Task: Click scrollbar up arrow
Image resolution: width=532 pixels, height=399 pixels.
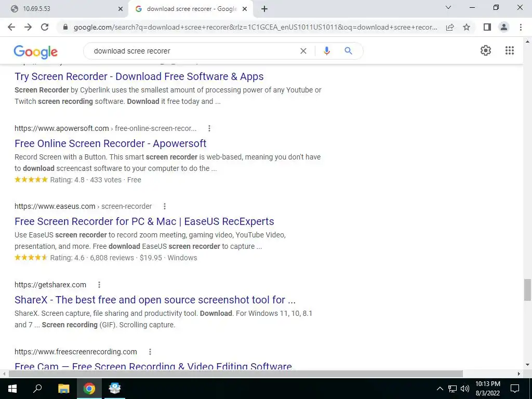Action: [x=527, y=42]
